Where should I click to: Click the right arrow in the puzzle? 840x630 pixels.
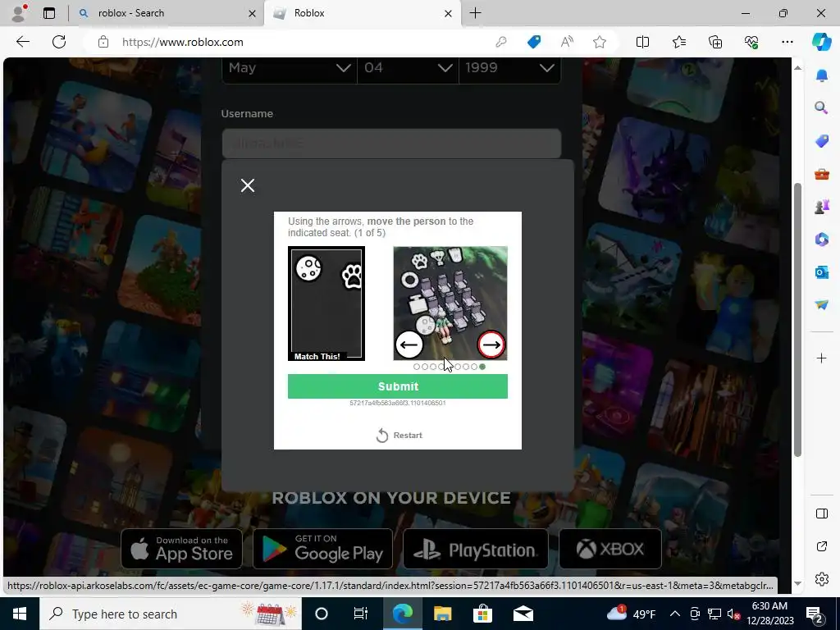[491, 345]
